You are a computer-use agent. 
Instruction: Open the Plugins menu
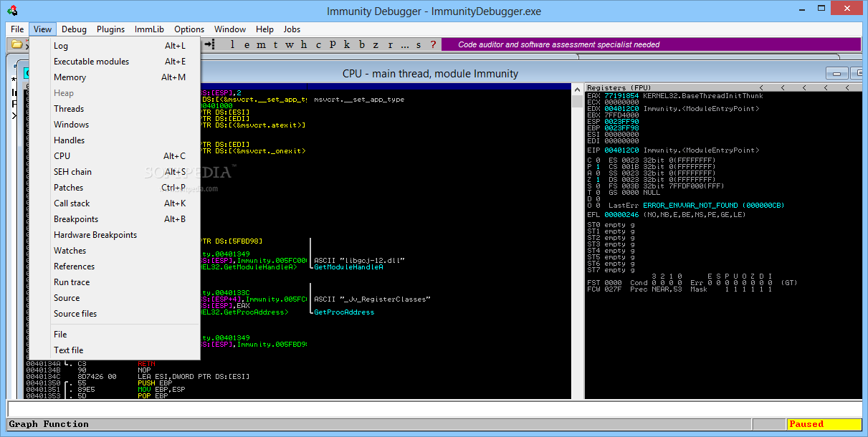tap(110, 29)
